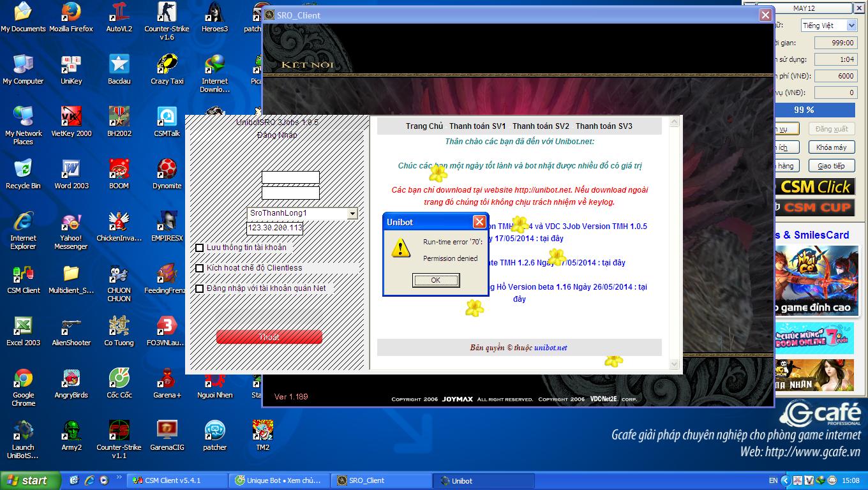Open the Launch UniBotS desktop icon
868x490 pixels.
(23, 440)
